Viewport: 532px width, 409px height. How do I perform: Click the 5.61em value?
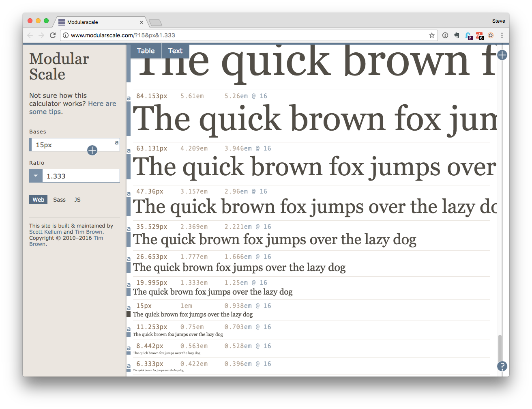pyautogui.click(x=192, y=96)
